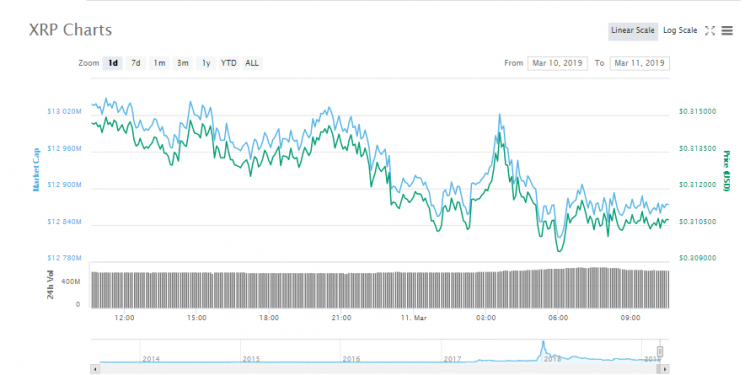Click the Market Cap axis label
This screenshot has height=375, width=750.
pos(36,170)
